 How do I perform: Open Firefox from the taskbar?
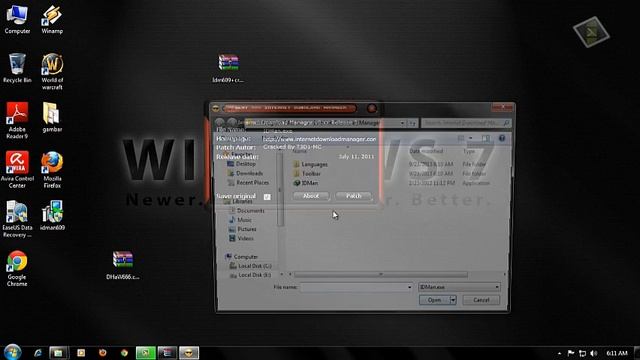click(x=102, y=353)
